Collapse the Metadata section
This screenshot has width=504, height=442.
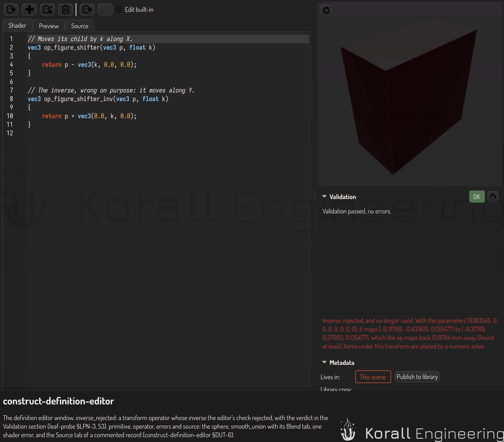(x=324, y=362)
